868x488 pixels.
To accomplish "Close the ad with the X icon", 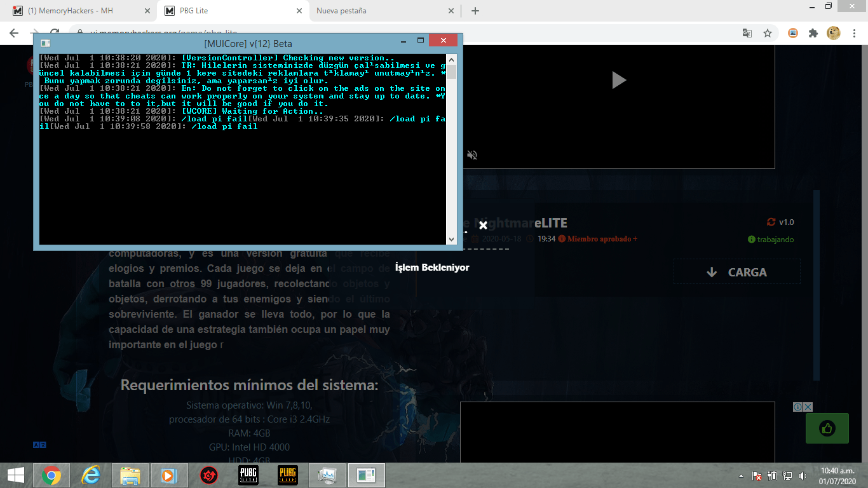I will [x=808, y=407].
